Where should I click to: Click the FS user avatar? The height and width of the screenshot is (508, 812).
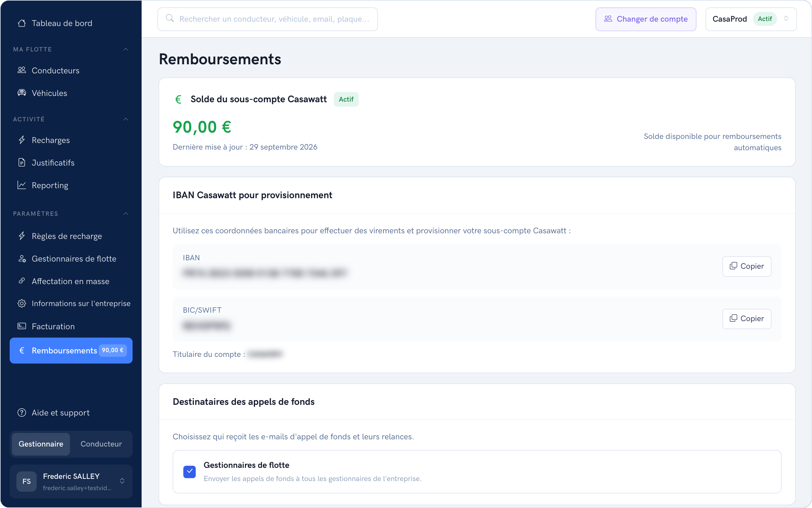(27, 481)
